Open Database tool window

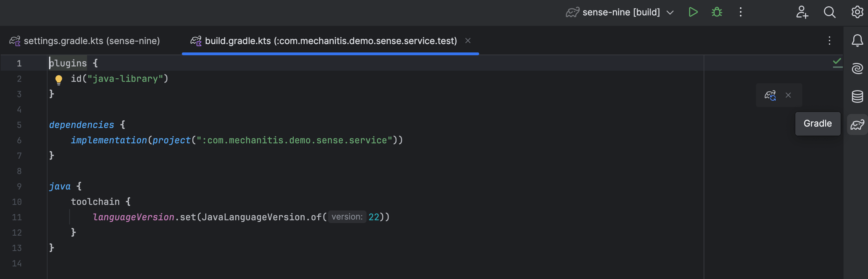(x=857, y=96)
